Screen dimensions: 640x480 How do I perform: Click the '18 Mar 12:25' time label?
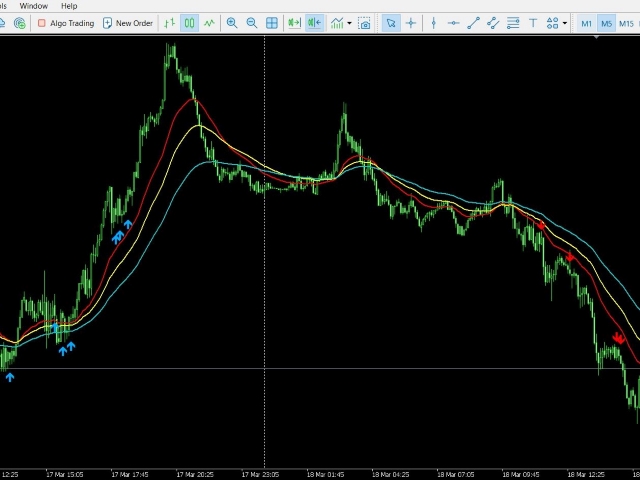[x=586, y=475]
